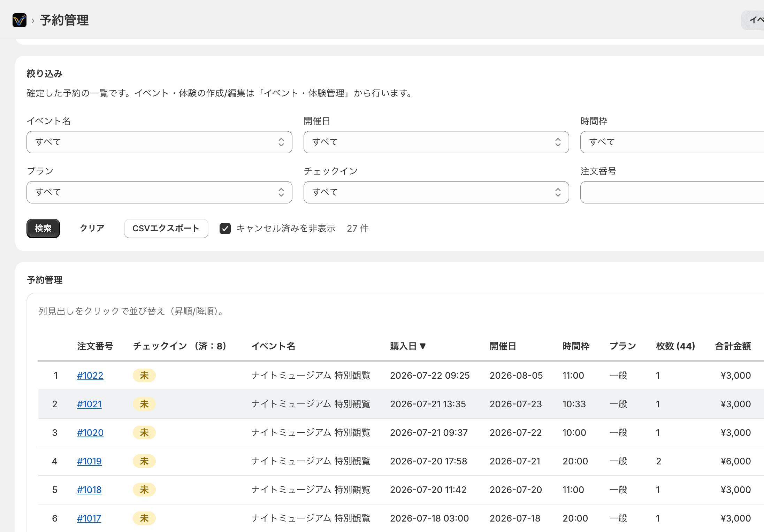This screenshot has width=764, height=532.
Task: Open order link #1019
Action: click(x=89, y=461)
